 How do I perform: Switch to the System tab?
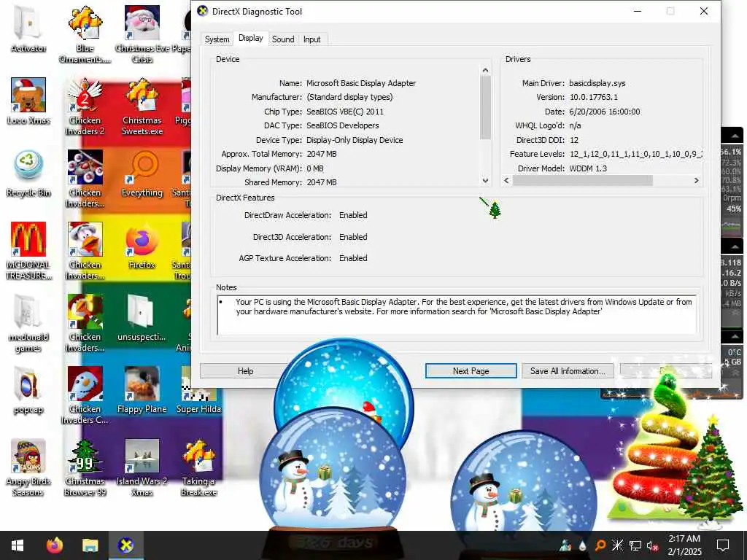click(x=217, y=39)
